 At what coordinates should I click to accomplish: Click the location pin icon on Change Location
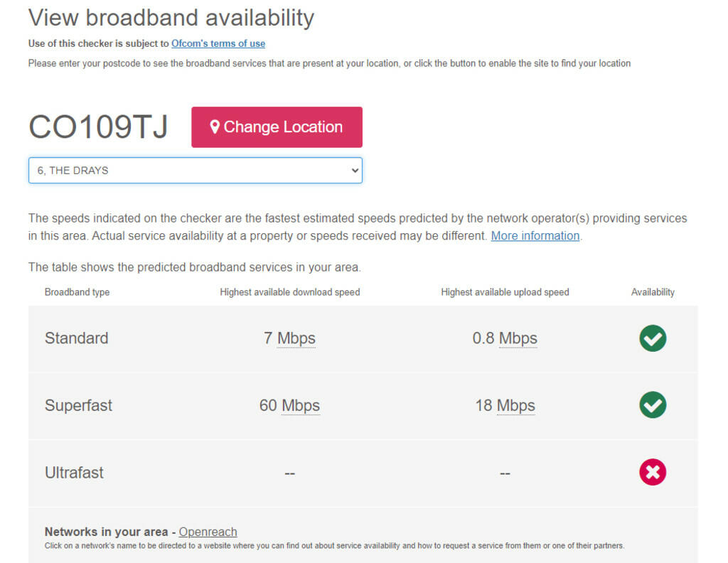click(x=215, y=127)
